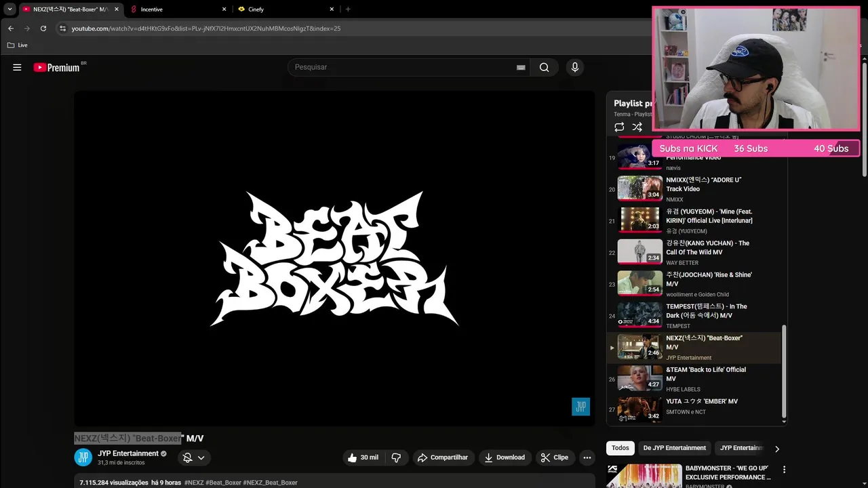The height and width of the screenshot is (488, 868).
Task: Go forward with the browser arrow
Action: click(27, 28)
